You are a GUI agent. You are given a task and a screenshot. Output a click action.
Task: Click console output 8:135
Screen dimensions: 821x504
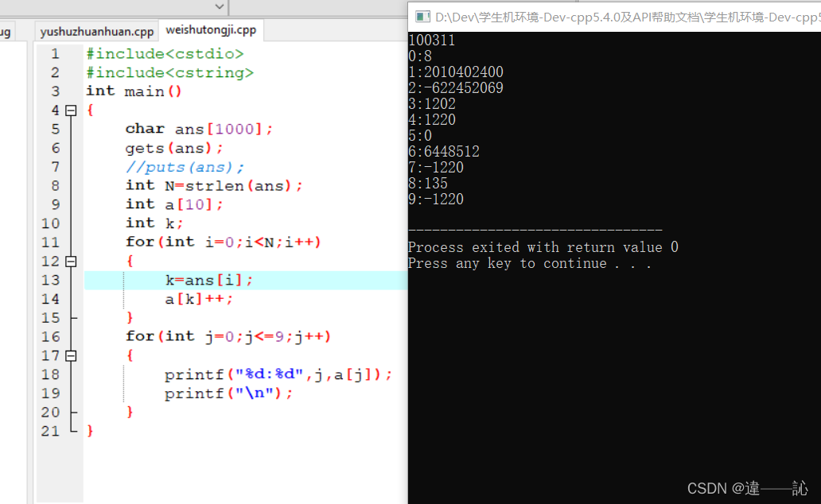click(x=428, y=184)
